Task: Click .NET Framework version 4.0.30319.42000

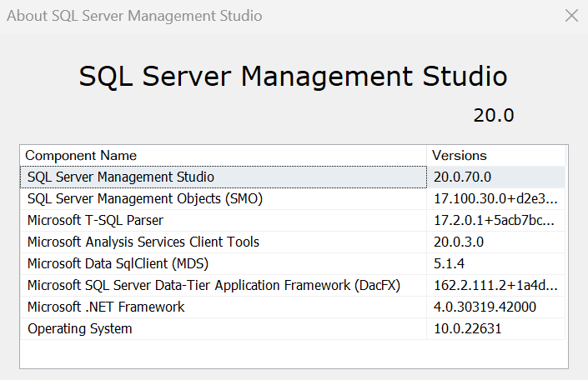Action: [x=485, y=307]
